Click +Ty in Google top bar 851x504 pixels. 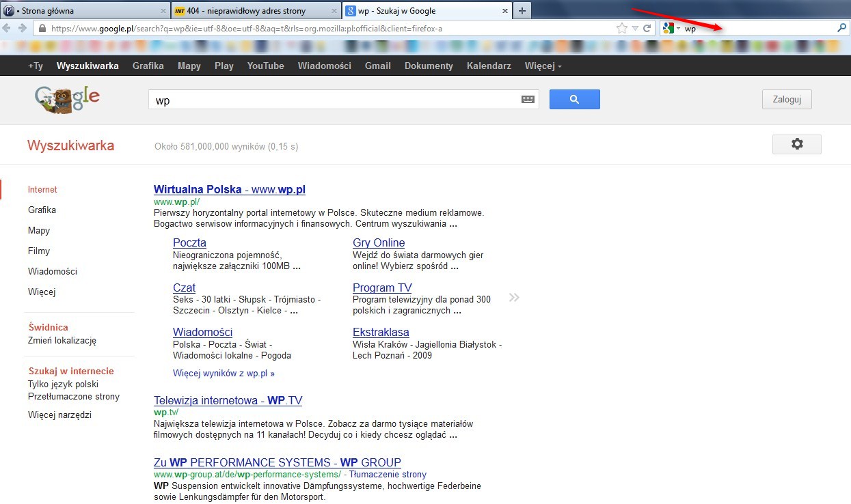pyautogui.click(x=35, y=66)
